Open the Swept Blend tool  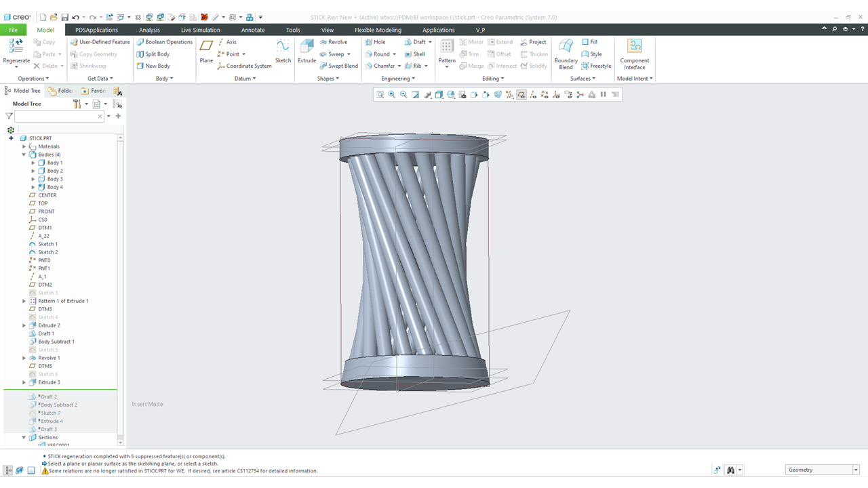coord(338,66)
